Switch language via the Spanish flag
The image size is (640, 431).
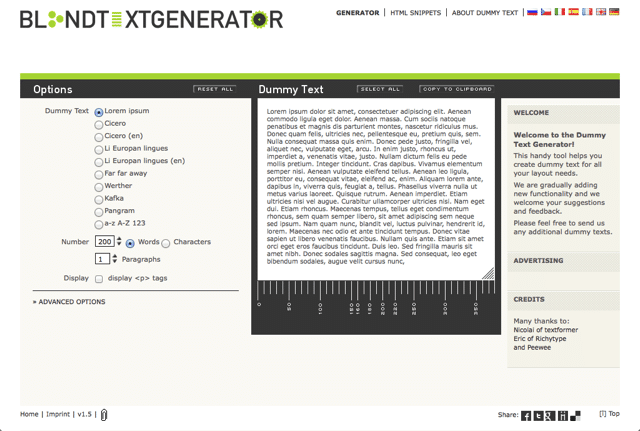tap(573, 12)
